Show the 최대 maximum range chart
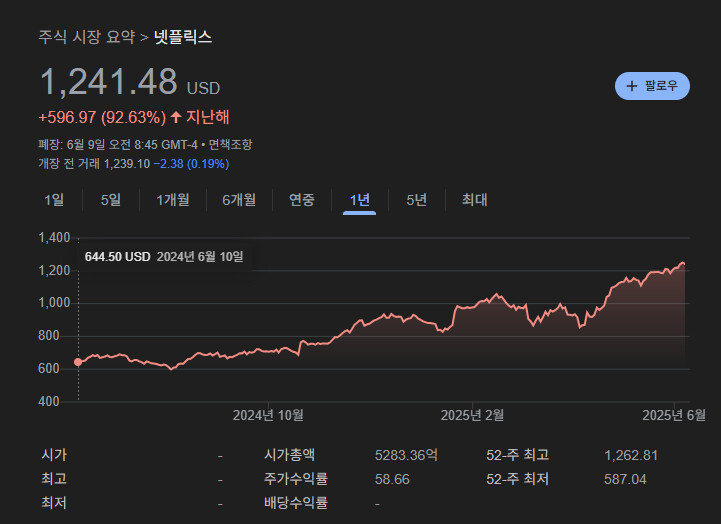The image size is (721, 524). [475, 200]
